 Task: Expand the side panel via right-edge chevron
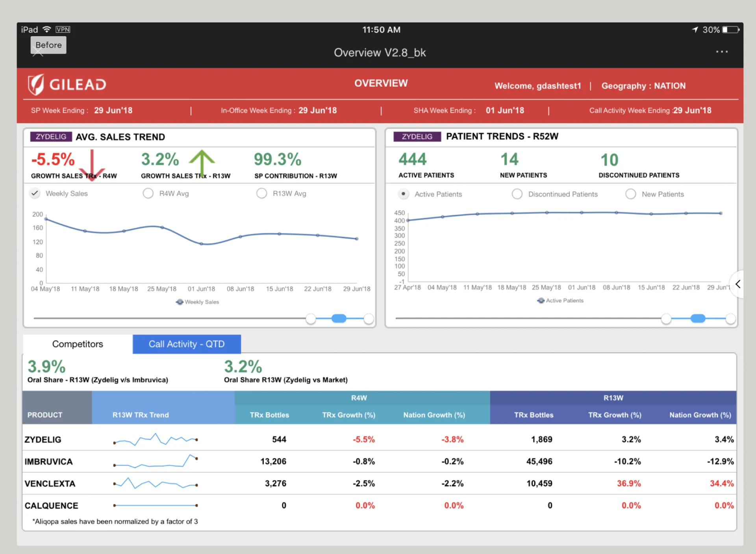tap(738, 284)
